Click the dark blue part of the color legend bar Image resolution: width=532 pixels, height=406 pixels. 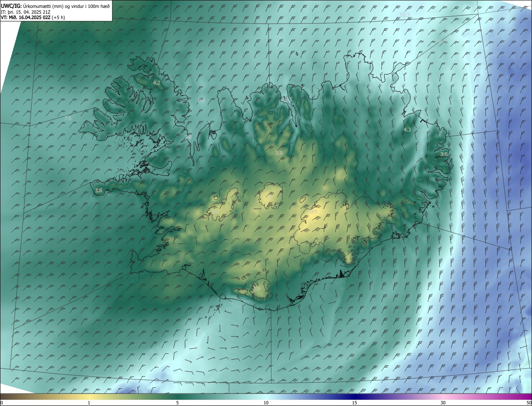(355, 397)
